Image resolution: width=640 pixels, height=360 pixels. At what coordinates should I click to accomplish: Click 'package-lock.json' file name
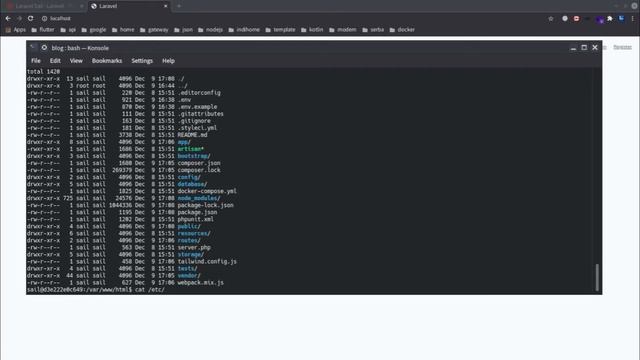205,205
